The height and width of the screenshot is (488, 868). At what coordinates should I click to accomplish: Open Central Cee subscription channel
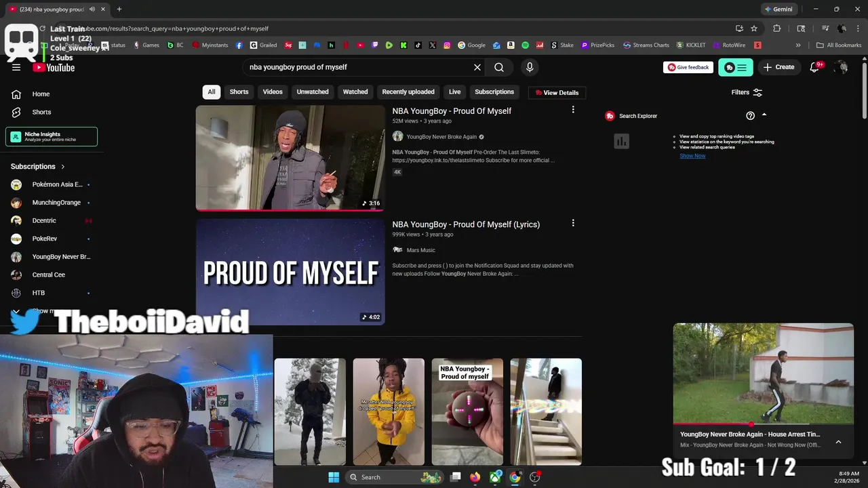[52, 275]
